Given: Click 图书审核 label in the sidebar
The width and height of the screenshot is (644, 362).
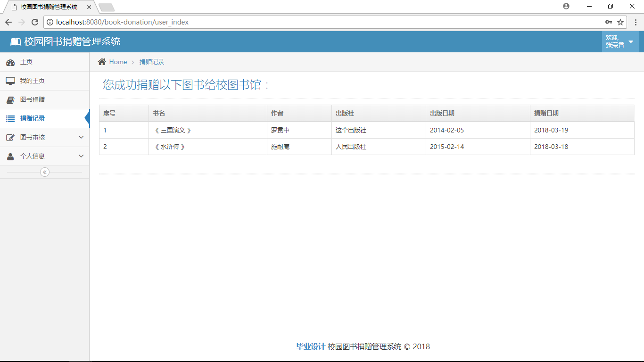Looking at the screenshot, I should (33, 138).
